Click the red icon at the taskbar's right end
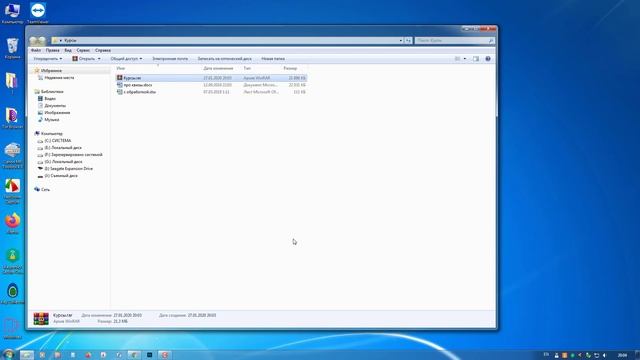 164,355
